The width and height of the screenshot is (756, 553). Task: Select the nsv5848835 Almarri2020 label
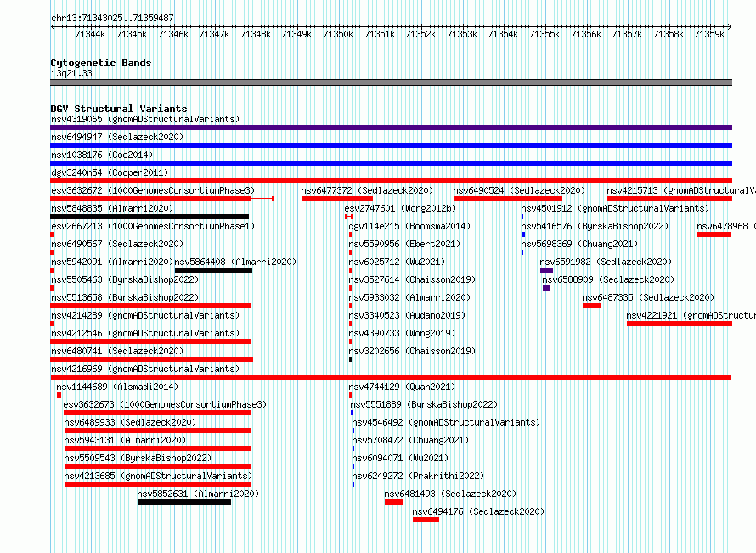pyautogui.click(x=112, y=208)
